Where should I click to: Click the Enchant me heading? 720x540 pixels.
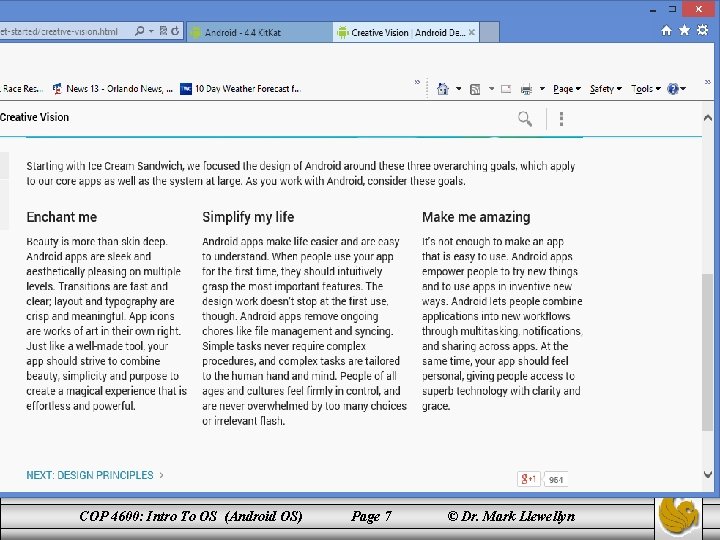pyautogui.click(x=62, y=217)
